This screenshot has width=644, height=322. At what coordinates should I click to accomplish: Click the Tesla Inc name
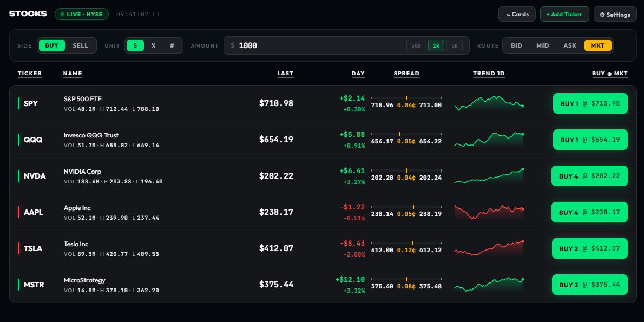[76, 244]
